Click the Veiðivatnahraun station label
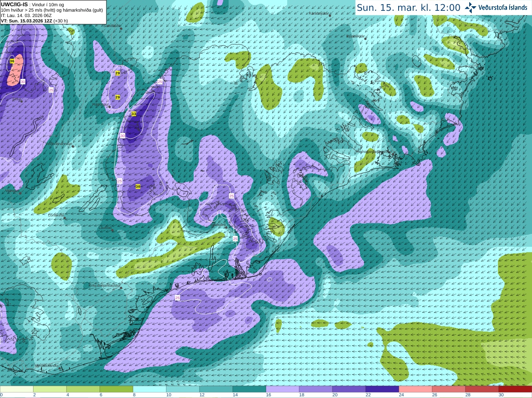532x398 pixels. (59, 144)
